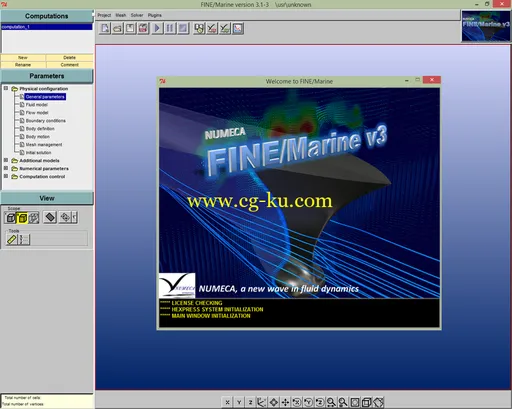
Task: Click the list tool icon next to ruler
Action: tap(24, 239)
